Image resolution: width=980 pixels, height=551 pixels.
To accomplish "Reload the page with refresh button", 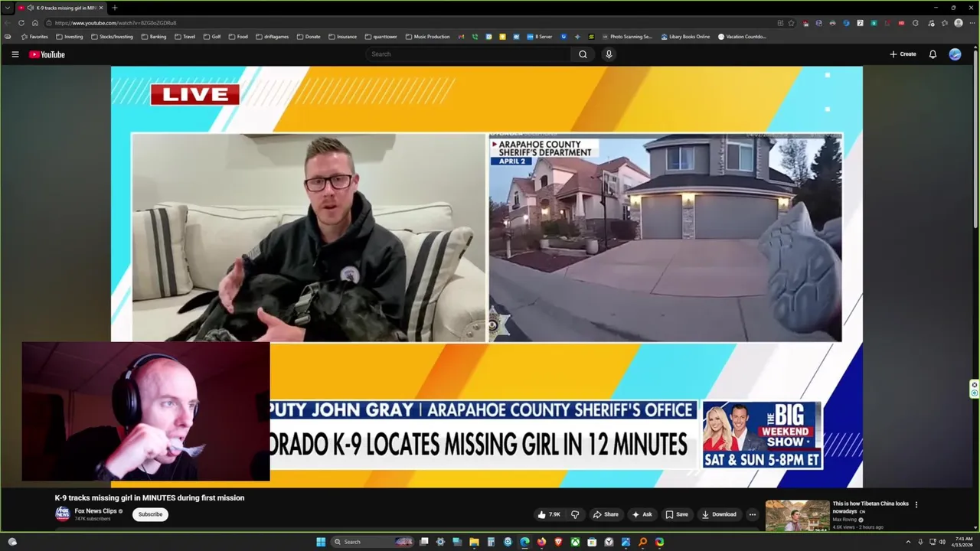I will pos(21,23).
